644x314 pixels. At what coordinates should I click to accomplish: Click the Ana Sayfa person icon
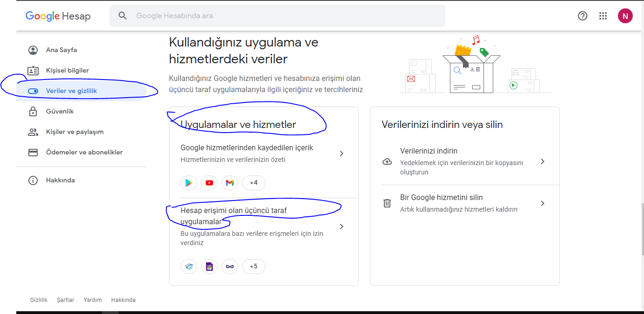point(33,50)
